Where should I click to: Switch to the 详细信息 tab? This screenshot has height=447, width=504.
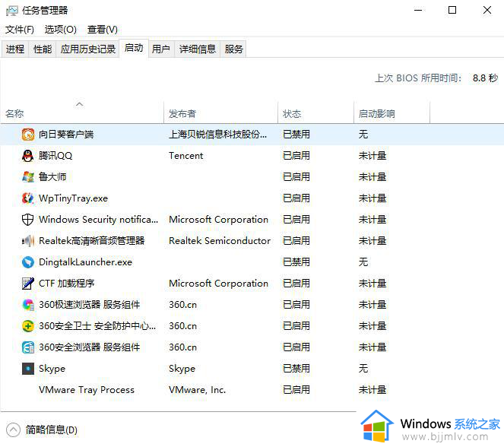198,49
